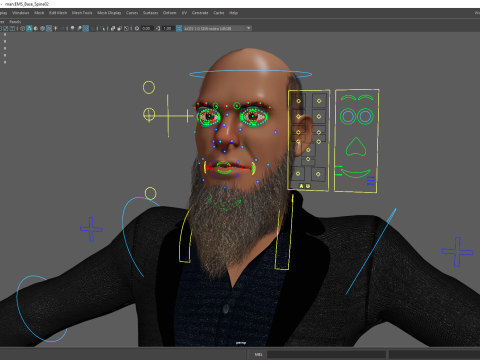This screenshot has height=360, width=480.
Task: Toggle viewport shadows icon
Action: (x=62, y=28)
